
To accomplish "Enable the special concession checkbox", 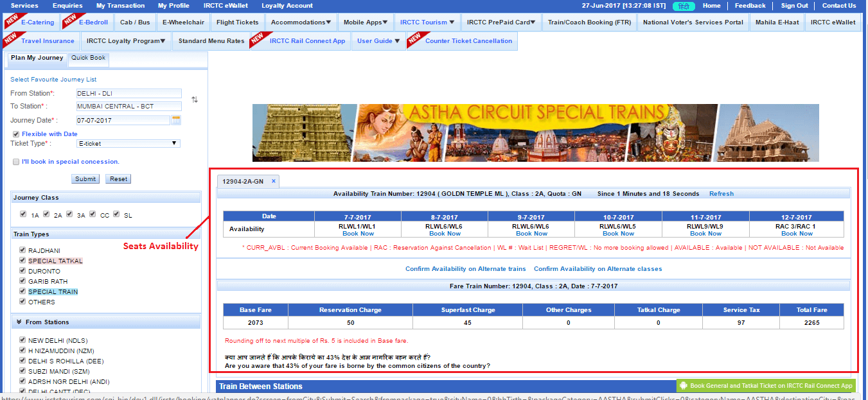I will [16, 162].
